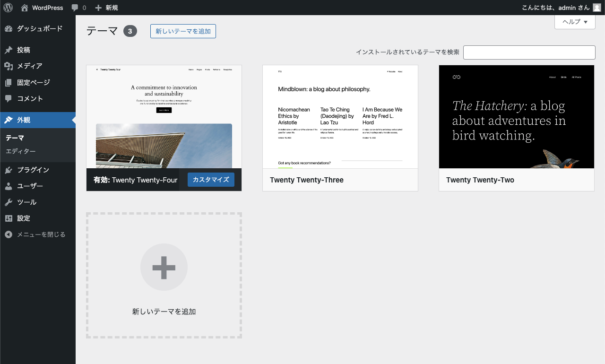Click メニューを閉じる text

point(41,234)
